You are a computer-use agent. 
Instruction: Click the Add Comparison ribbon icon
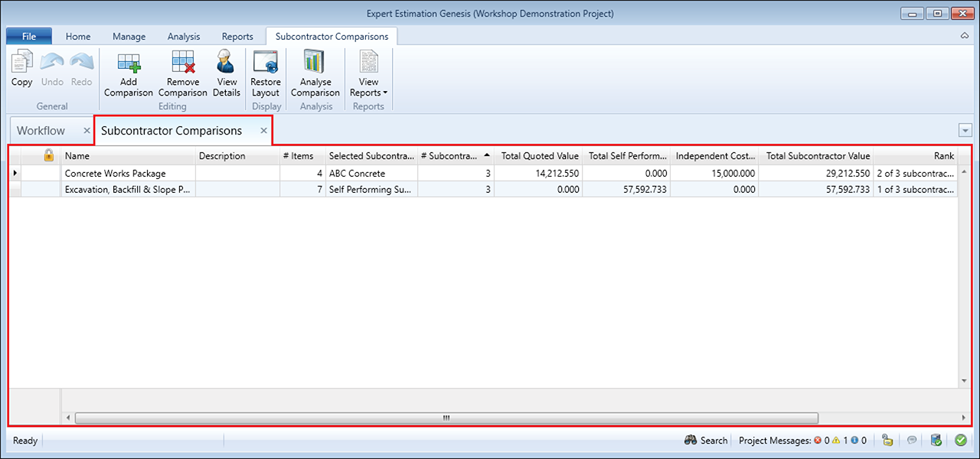click(128, 63)
